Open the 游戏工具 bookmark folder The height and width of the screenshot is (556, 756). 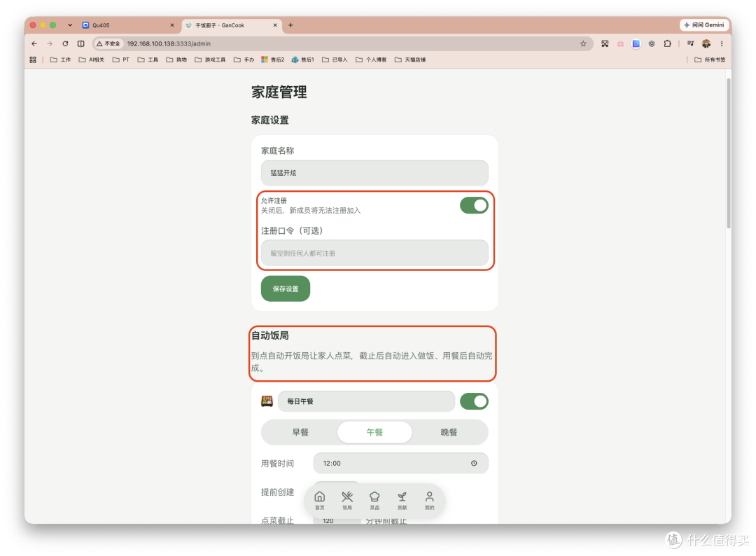pyautogui.click(x=210, y=60)
